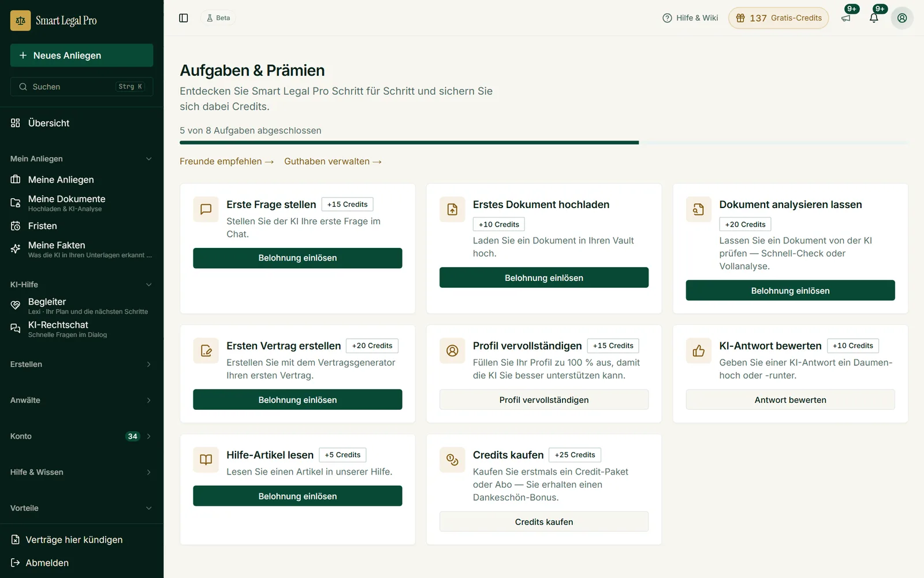Click the Beta flask badge
The image size is (924, 578).
tap(218, 18)
